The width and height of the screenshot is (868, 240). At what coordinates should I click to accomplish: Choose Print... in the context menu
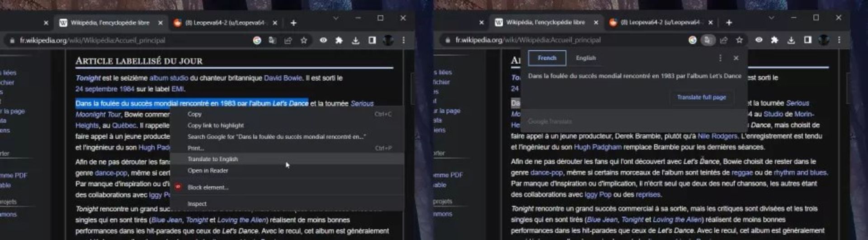click(287, 148)
